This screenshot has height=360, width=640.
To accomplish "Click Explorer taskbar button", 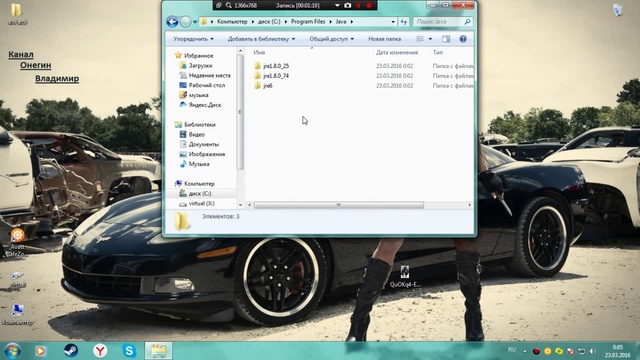I will (158, 351).
